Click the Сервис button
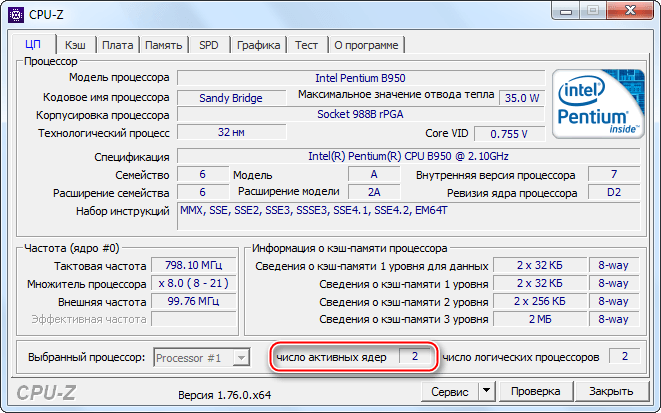 pos(450,392)
